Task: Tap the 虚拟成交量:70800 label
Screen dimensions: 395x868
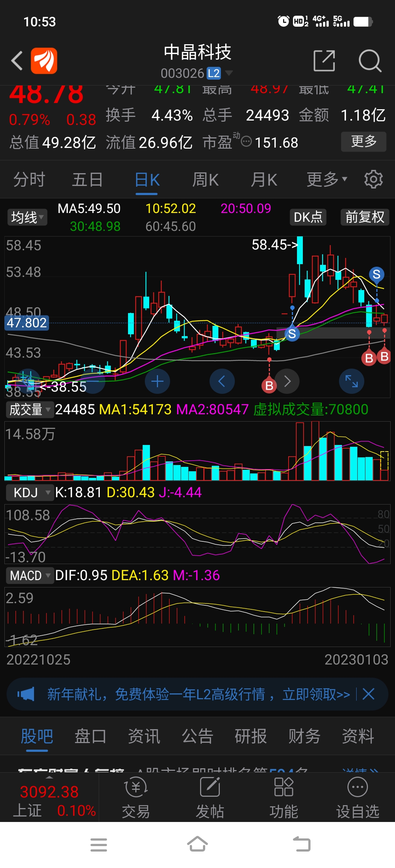Action: (311, 410)
